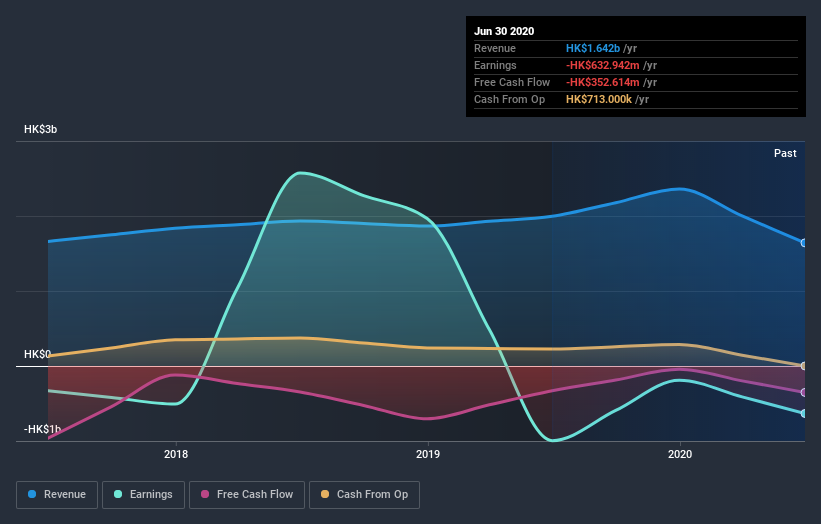This screenshot has height=524, width=821.
Task: Click the Cash From Op label in tooltip
Action: tap(509, 99)
